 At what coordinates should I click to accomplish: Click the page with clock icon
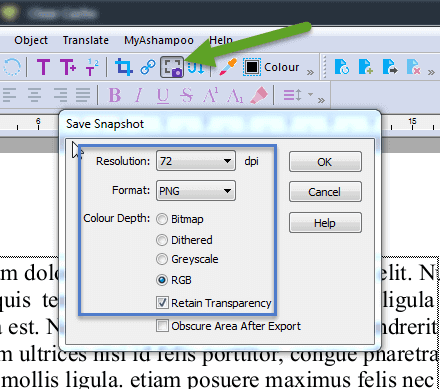coord(342,67)
